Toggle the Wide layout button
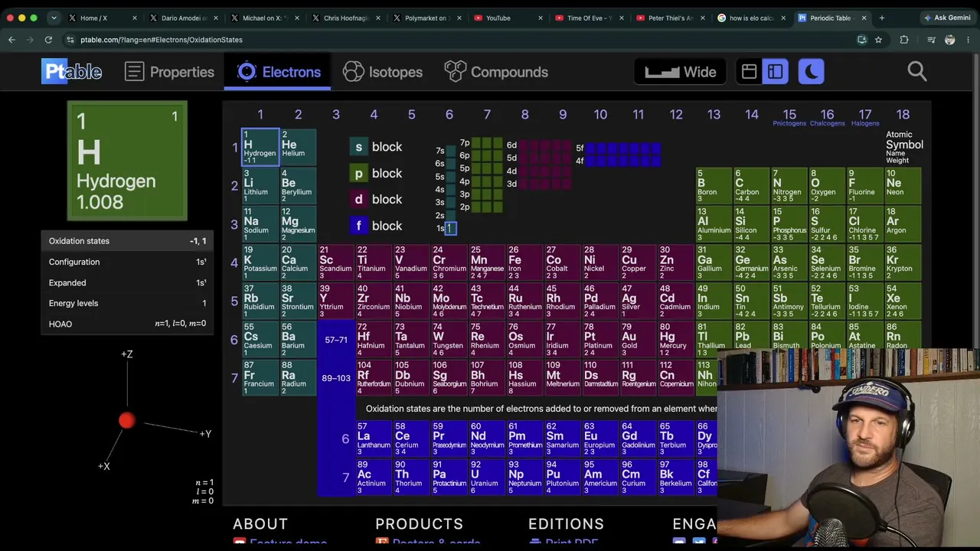Viewport: 980px width, 551px height. coord(680,72)
